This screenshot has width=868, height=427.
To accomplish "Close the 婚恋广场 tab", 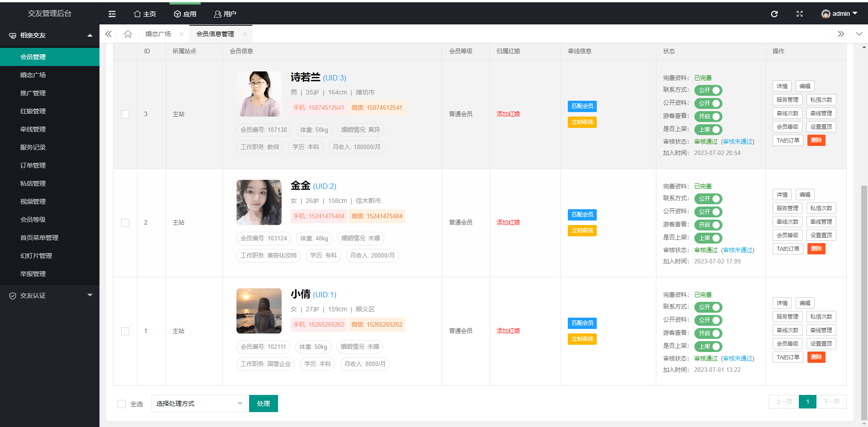I will click(x=182, y=34).
